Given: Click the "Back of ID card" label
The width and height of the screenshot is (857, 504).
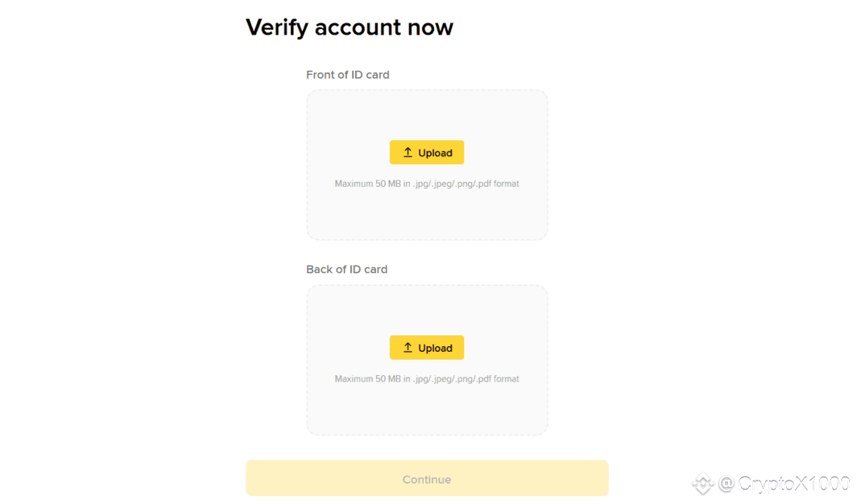Looking at the screenshot, I should click(x=347, y=270).
